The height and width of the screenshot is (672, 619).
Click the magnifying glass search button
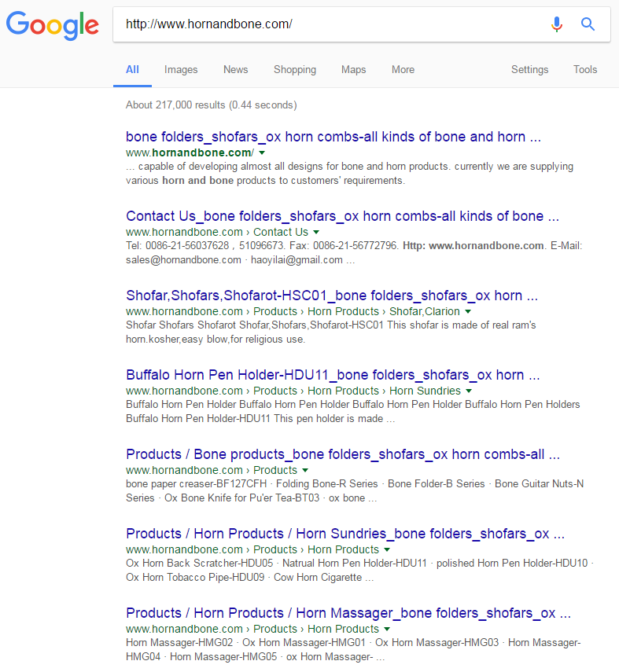tap(588, 24)
